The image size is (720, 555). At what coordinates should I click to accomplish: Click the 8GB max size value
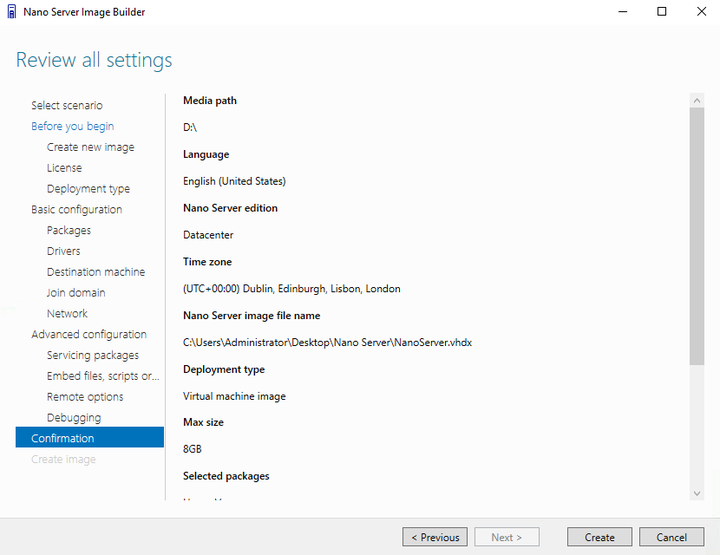click(192, 449)
